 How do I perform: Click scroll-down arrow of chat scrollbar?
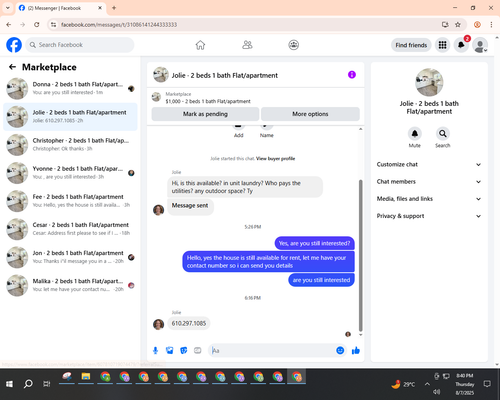click(360, 335)
